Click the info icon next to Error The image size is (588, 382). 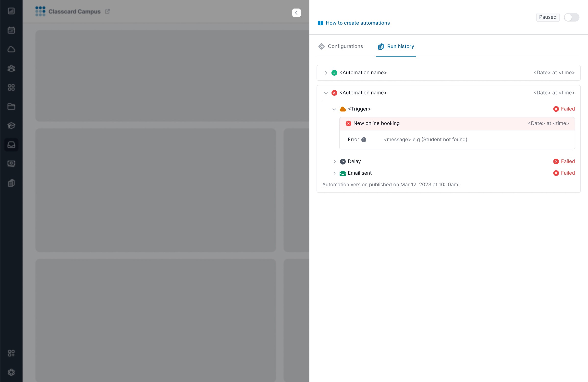[364, 140]
